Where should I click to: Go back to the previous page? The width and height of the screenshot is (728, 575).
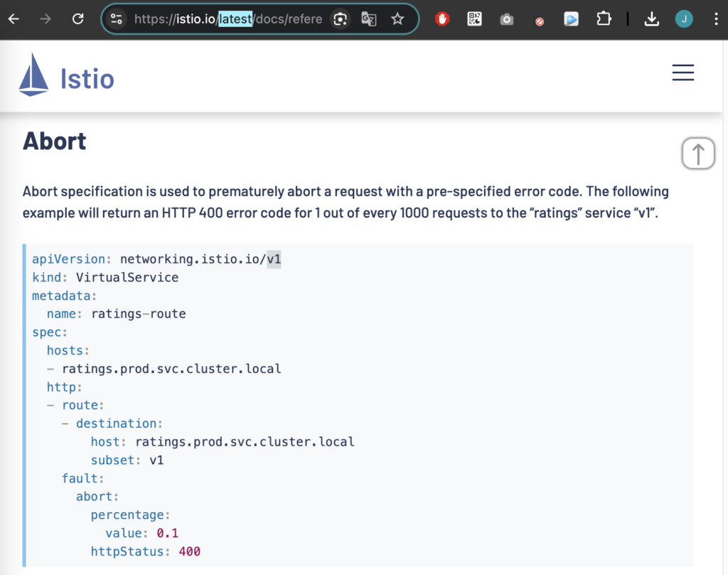pyautogui.click(x=14, y=19)
